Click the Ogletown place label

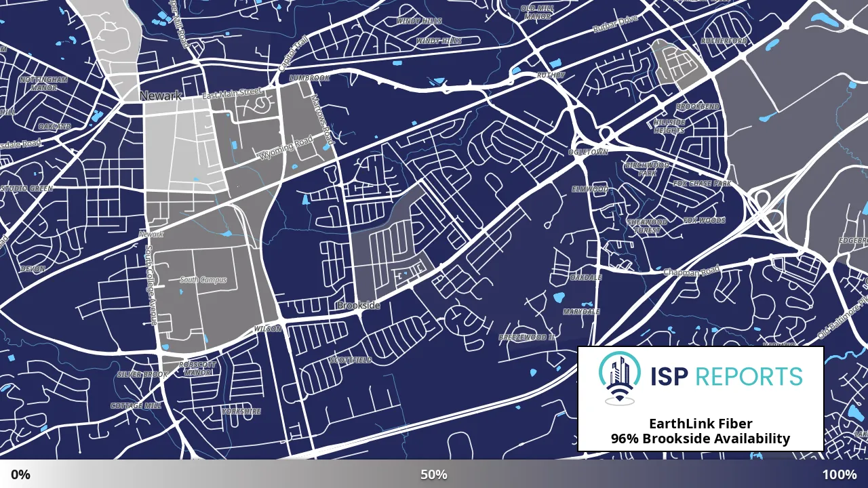coord(588,152)
